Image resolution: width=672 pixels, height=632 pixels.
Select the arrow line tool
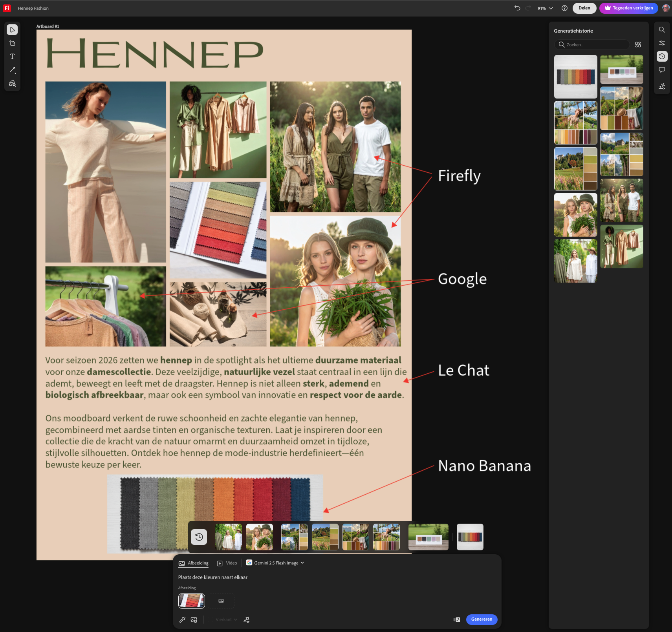coord(12,70)
